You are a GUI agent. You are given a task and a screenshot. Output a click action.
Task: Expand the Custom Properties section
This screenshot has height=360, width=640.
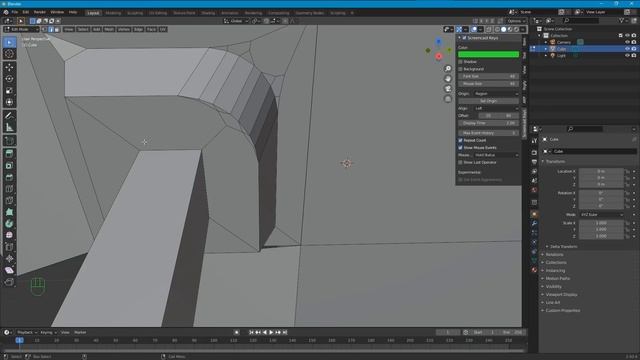pyautogui.click(x=562, y=311)
